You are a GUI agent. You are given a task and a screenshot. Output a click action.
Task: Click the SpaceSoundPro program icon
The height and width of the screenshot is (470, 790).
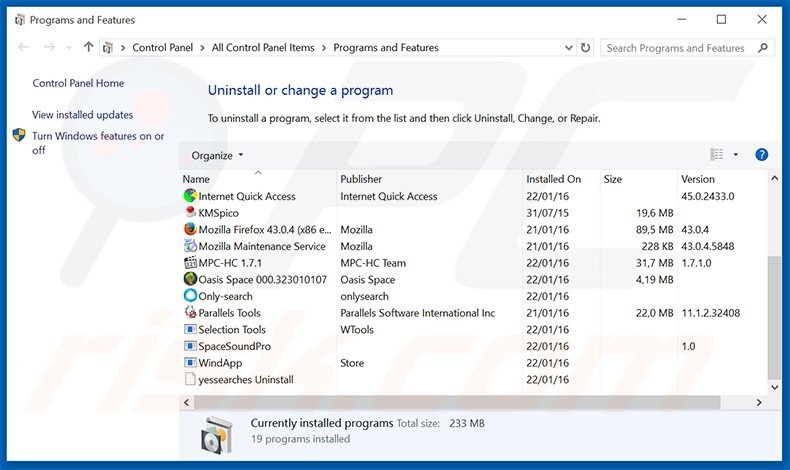(x=190, y=346)
